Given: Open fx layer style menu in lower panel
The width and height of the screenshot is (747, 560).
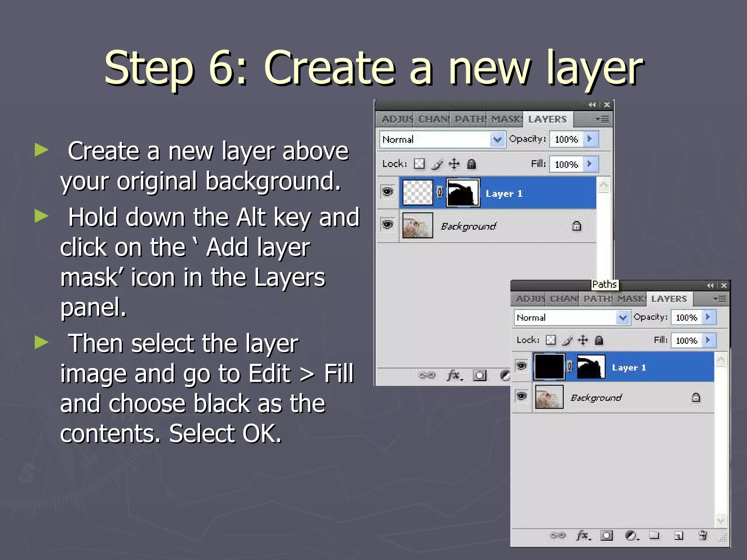Looking at the screenshot, I should (x=583, y=535).
